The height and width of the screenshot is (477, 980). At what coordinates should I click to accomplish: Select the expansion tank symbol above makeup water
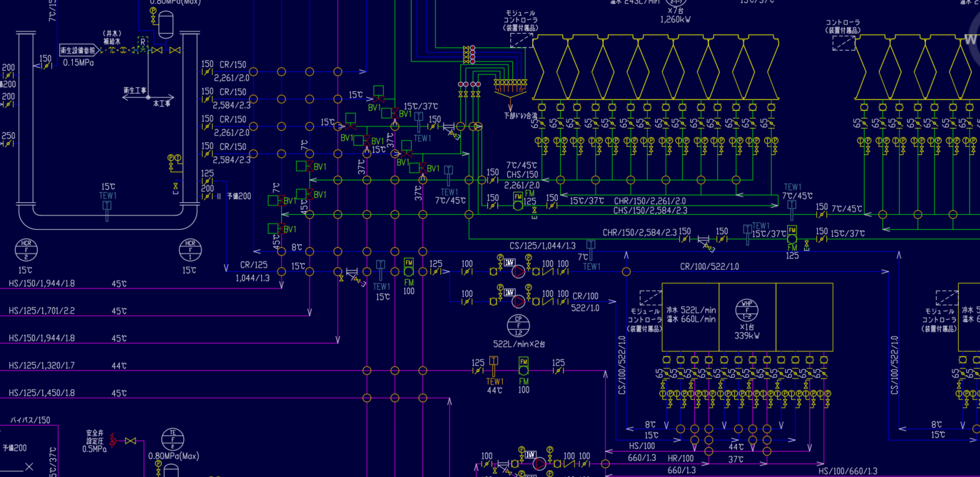[x=166, y=24]
